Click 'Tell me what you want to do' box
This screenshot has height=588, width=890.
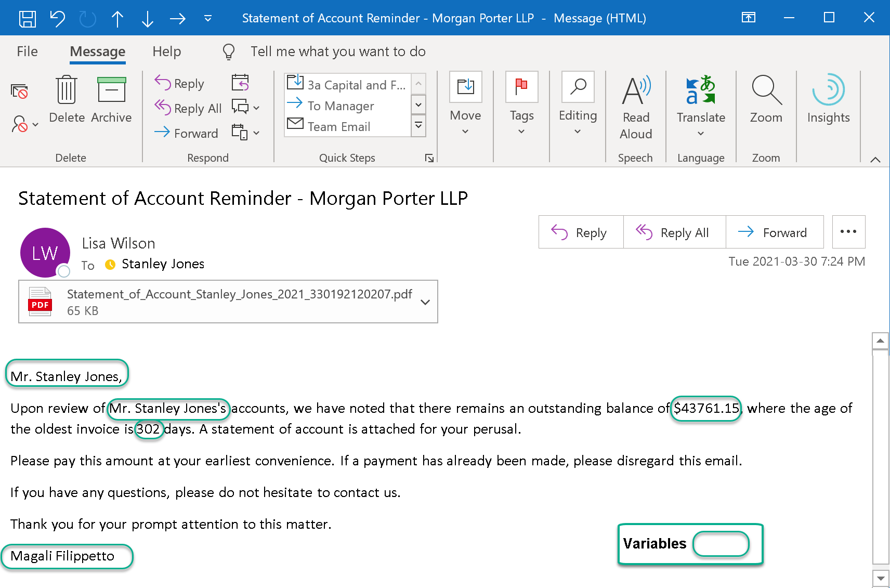[338, 51]
